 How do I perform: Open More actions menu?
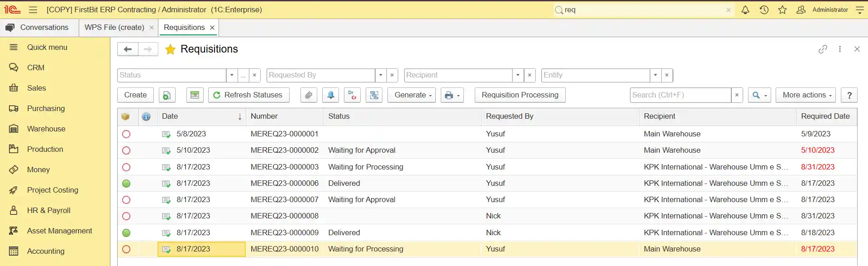click(806, 95)
